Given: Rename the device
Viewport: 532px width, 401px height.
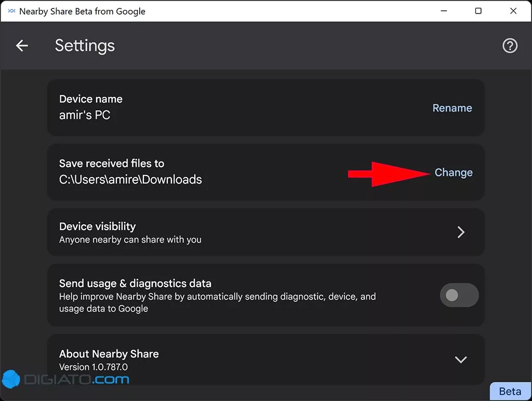Looking at the screenshot, I should coord(452,108).
